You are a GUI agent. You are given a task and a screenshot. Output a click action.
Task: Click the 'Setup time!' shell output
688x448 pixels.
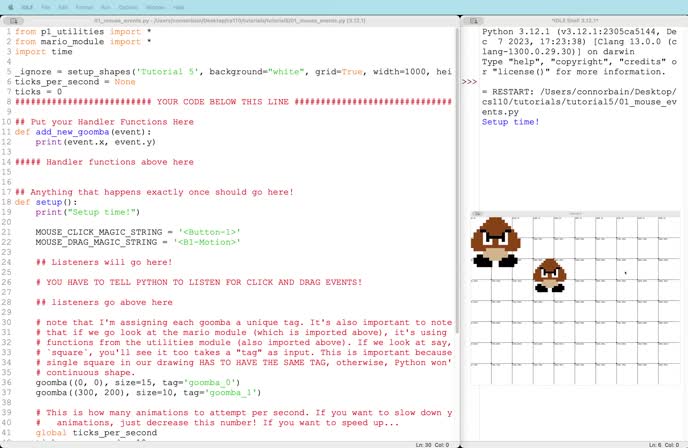click(510, 122)
